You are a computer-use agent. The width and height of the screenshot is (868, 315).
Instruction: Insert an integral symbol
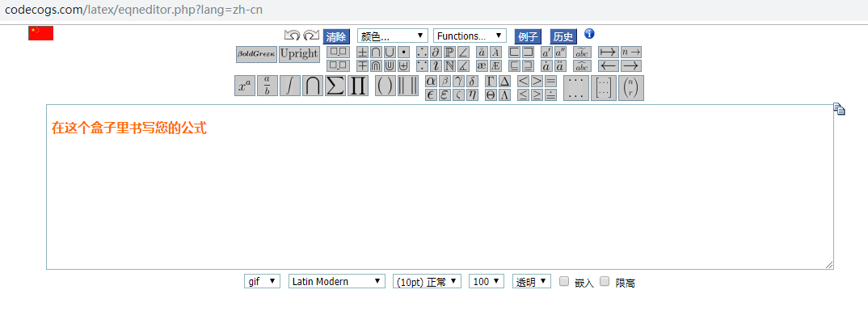(290, 86)
